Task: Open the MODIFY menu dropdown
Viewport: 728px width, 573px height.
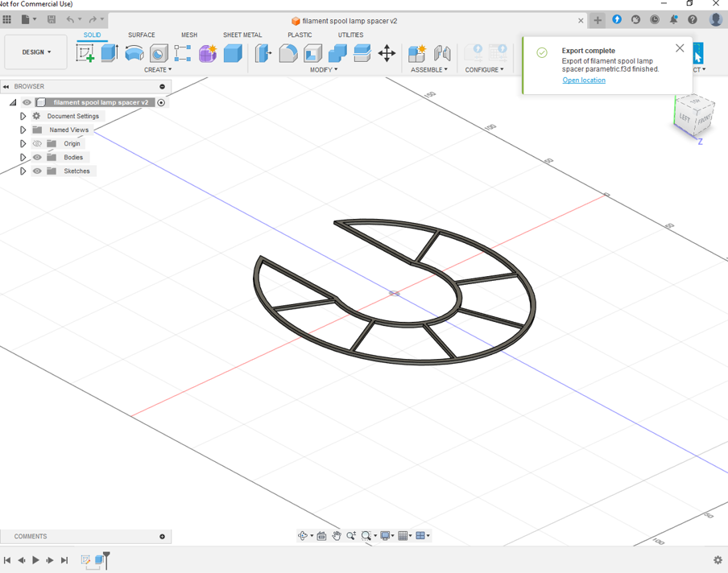Action: pyautogui.click(x=324, y=69)
